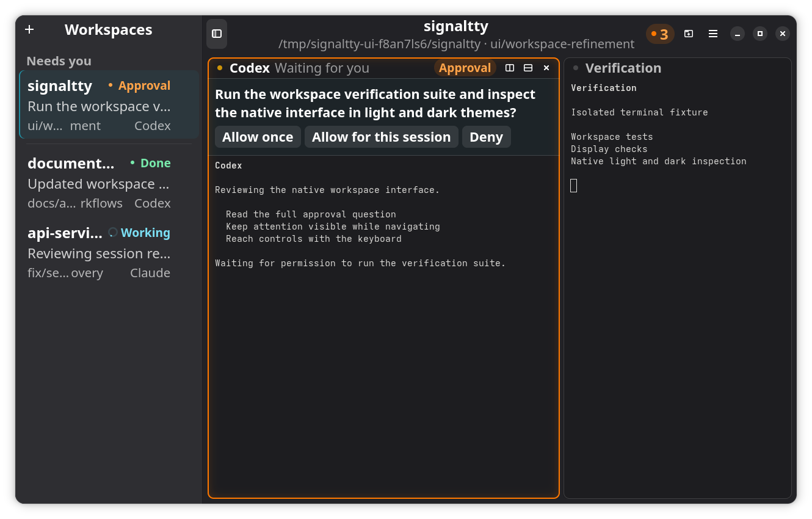Maximize the signaltty window
Viewport: 812px width, 519px height.
[x=760, y=34]
